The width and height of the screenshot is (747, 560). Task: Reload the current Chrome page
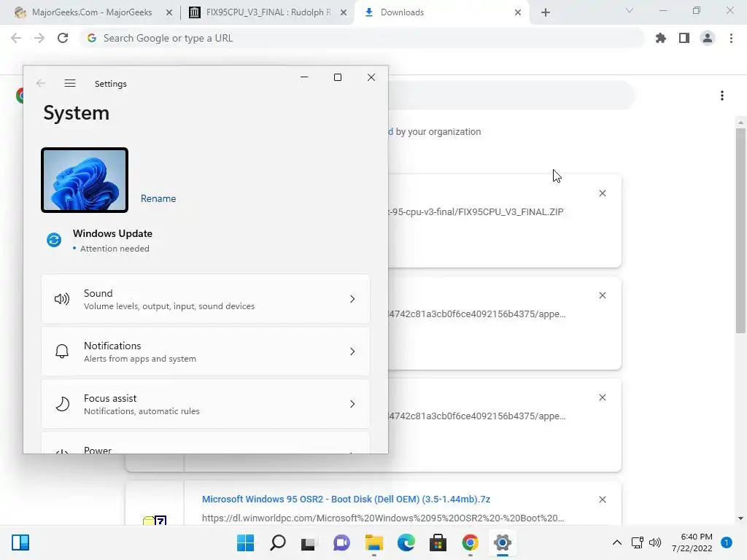(63, 38)
